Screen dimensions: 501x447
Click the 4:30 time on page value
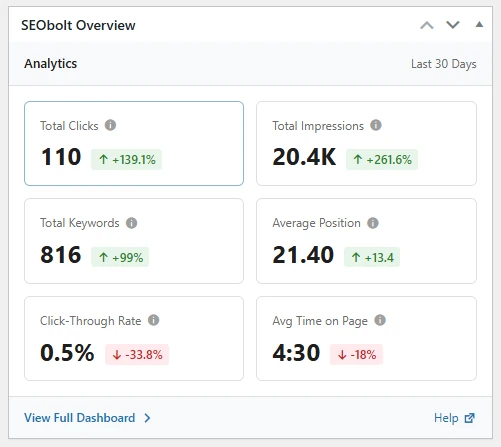pyautogui.click(x=296, y=352)
